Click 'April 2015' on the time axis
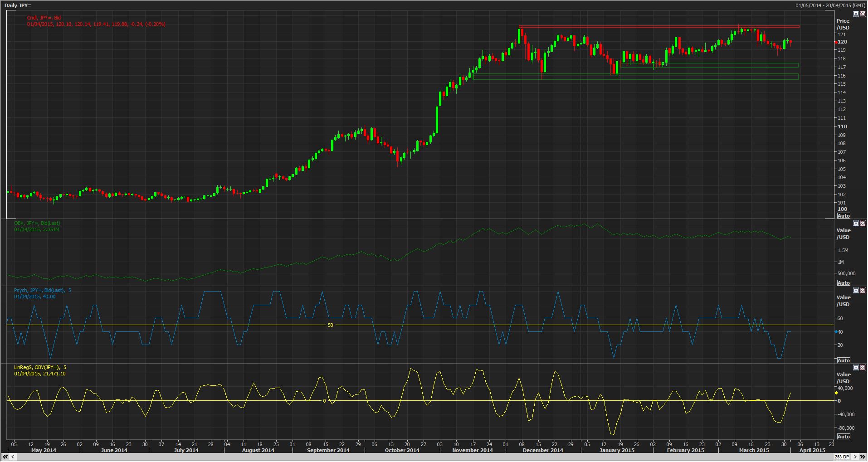The width and height of the screenshot is (868, 462). [812, 450]
